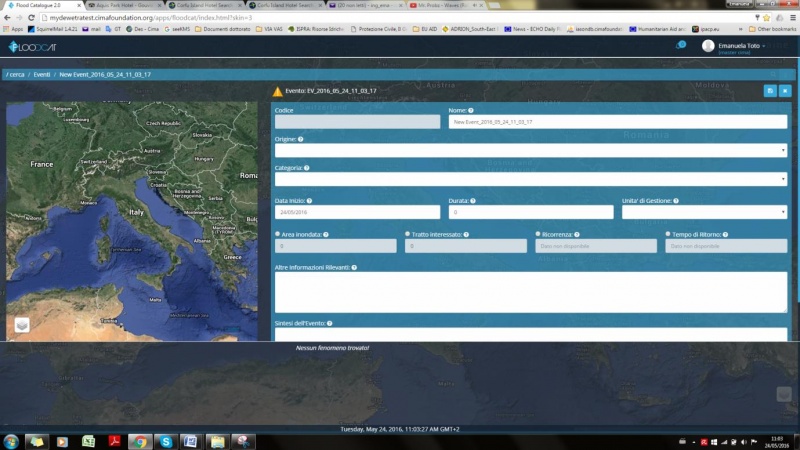Open Excel from the taskbar
This screenshot has height=450, width=800.
point(88,441)
